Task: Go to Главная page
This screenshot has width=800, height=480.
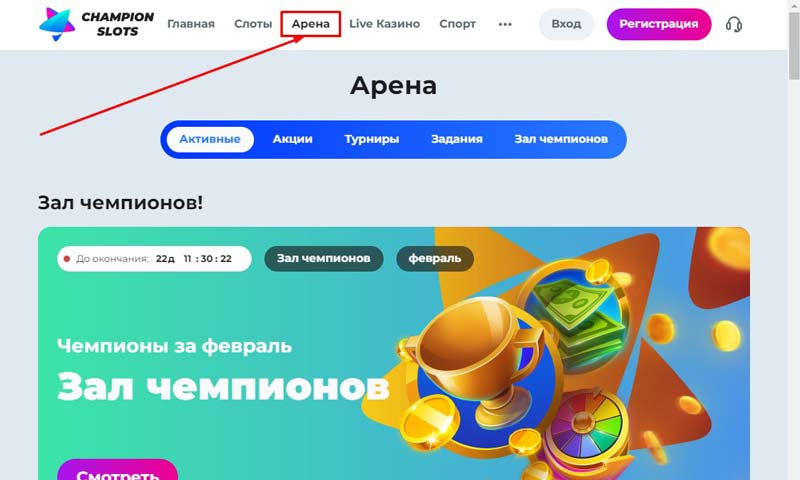Action: click(191, 24)
